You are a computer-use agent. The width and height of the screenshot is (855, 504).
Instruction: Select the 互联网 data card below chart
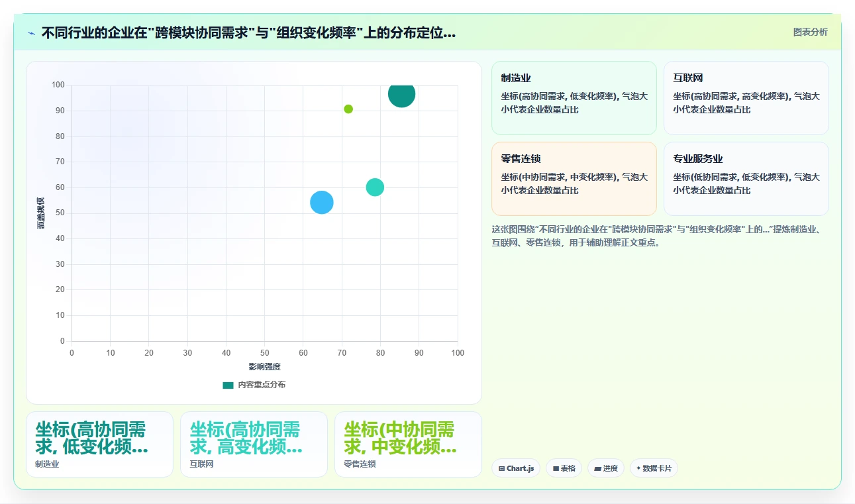254,444
